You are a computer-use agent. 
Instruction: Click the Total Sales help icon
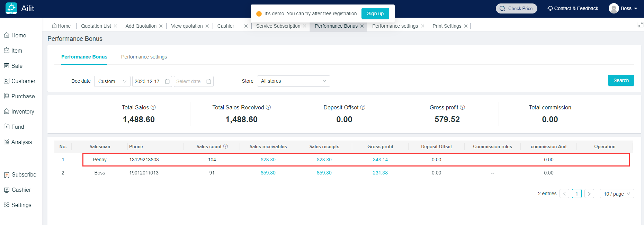153,107
